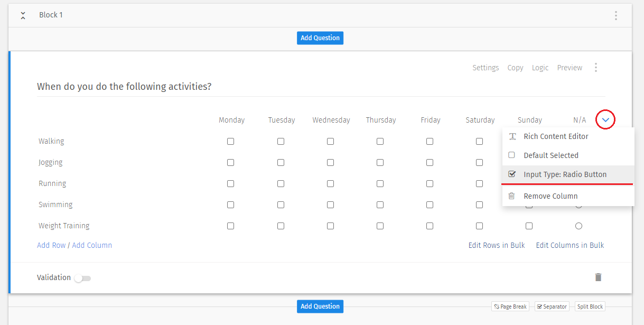
Task: Check the Friday checkbox for Swimming
Action: click(x=430, y=205)
